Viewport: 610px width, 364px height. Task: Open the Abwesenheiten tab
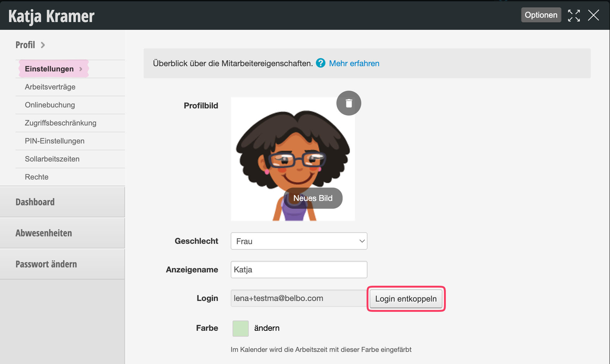click(x=44, y=233)
